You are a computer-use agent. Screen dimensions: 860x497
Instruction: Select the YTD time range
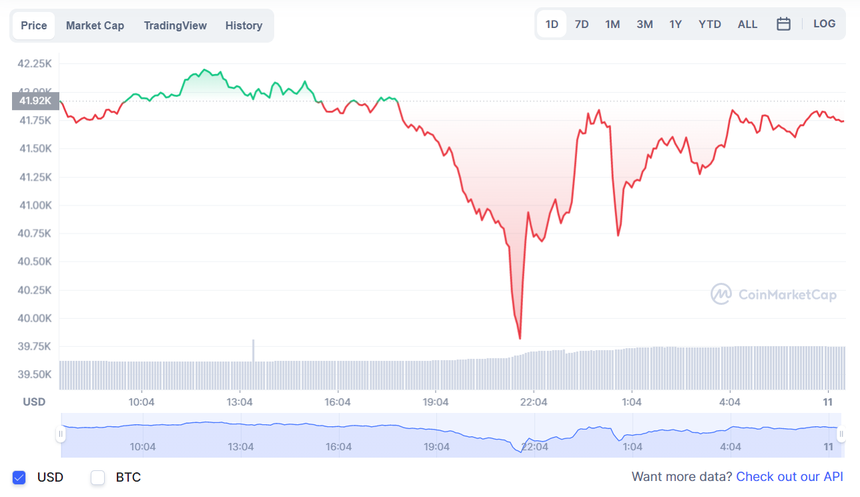coord(710,24)
